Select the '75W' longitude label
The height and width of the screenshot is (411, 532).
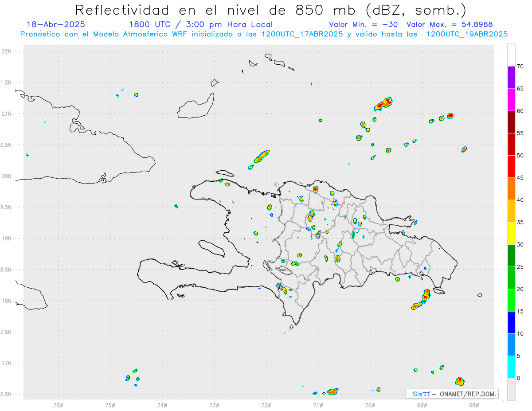[110, 405]
